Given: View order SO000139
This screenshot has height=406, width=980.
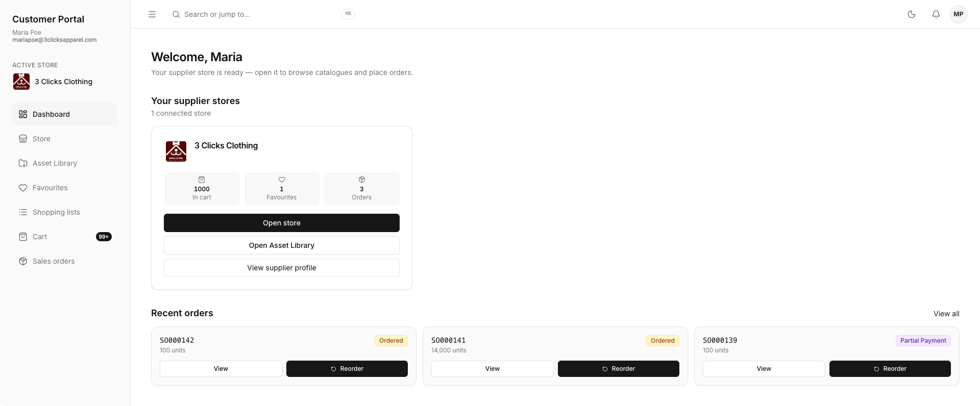Looking at the screenshot, I should coord(764,369).
